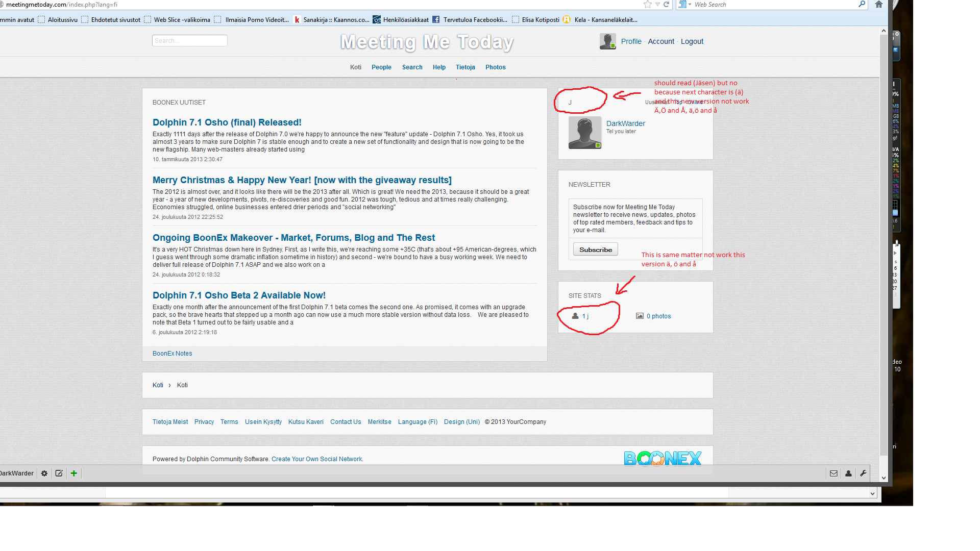The image size is (980, 551).
Task: Click the Subscribe newsletter button
Action: (x=595, y=249)
